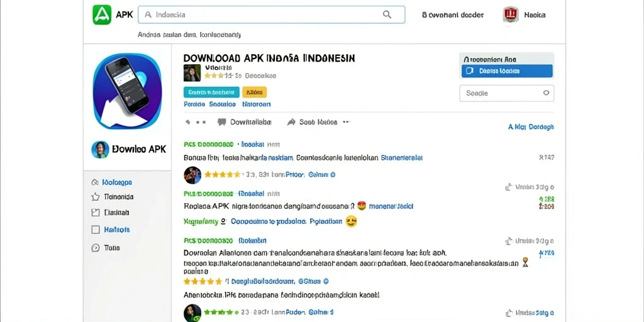
Task: Click the home icon beside the first sidebar item
Action: point(95,182)
